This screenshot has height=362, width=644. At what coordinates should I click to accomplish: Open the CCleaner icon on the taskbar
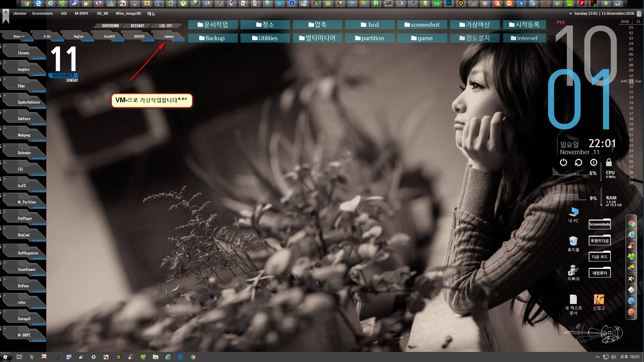(x=131, y=357)
